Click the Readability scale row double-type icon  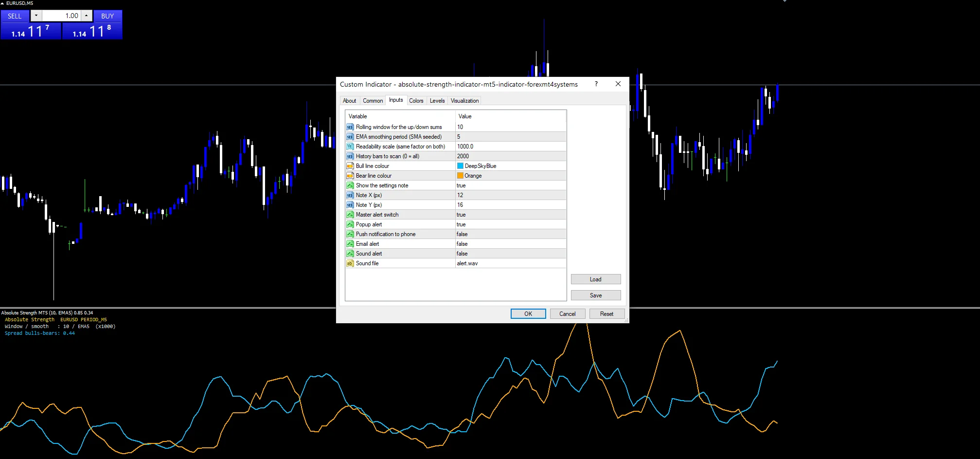coord(350,147)
